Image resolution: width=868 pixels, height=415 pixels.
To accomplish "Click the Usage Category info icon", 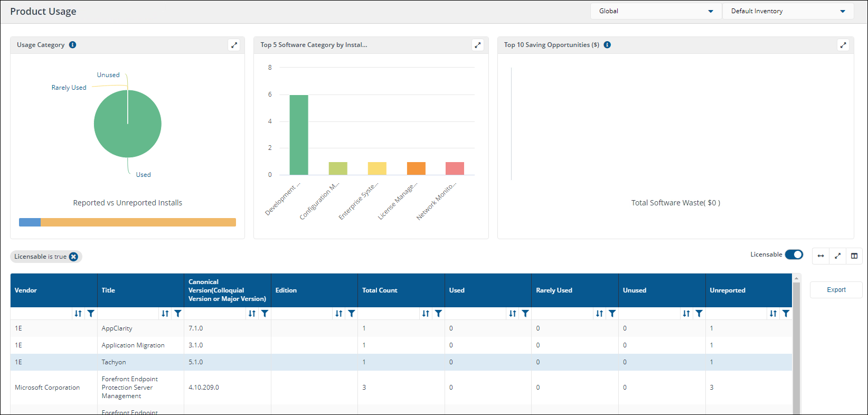I will tap(73, 45).
